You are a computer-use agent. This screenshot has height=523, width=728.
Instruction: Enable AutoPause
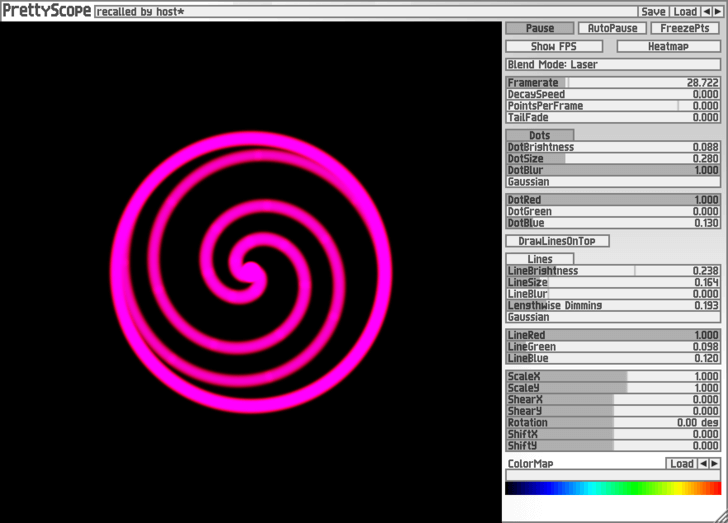pyautogui.click(x=612, y=28)
